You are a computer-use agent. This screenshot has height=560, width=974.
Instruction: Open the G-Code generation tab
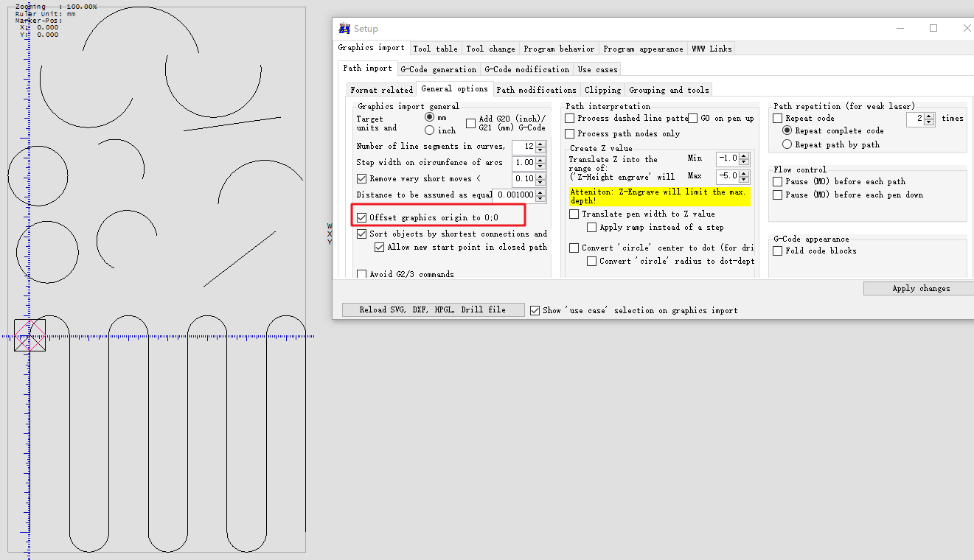pyautogui.click(x=438, y=69)
